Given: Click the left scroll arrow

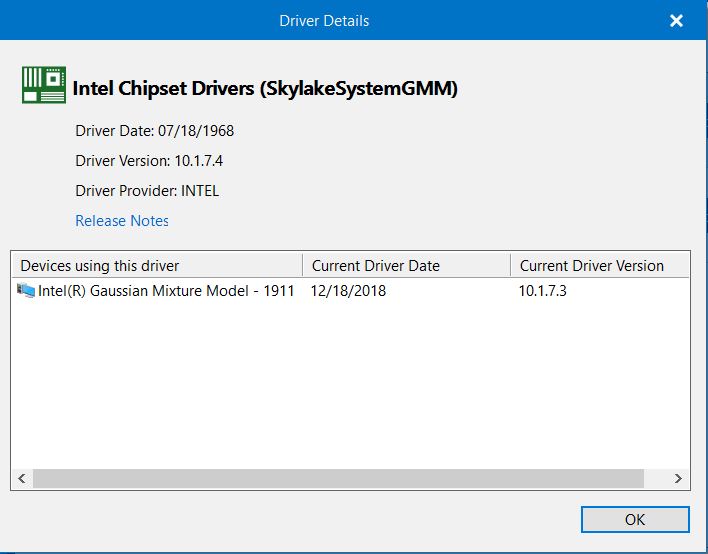Looking at the screenshot, I should click(22, 478).
